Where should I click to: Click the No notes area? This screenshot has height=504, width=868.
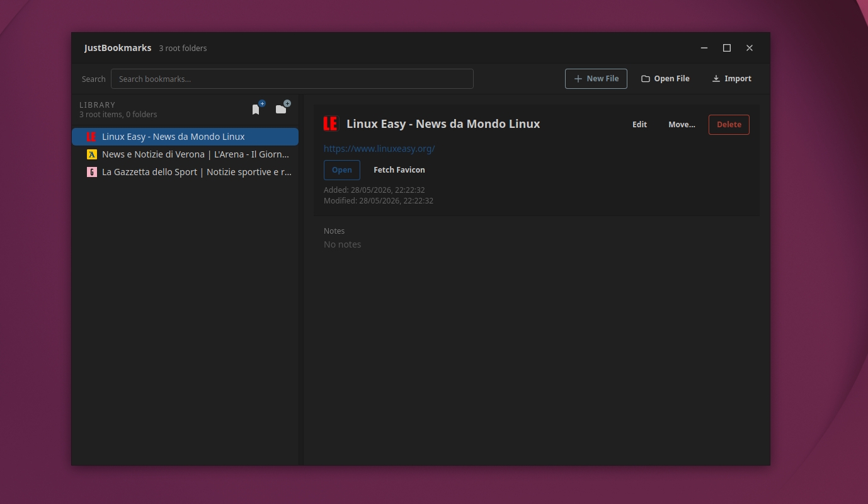(343, 244)
